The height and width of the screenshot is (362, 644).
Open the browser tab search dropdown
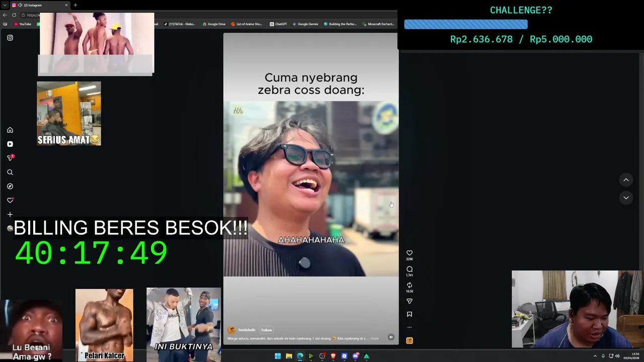tap(5, 5)
